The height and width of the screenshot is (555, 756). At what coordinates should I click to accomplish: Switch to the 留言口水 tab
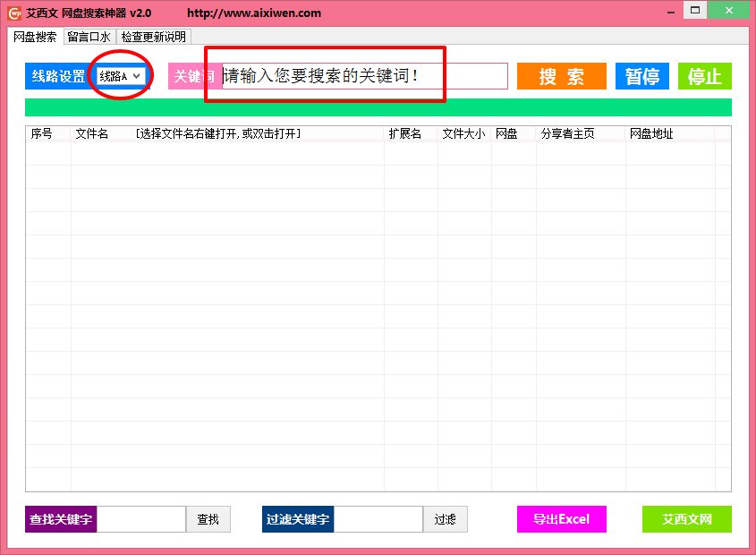click(x=89, y=37)
